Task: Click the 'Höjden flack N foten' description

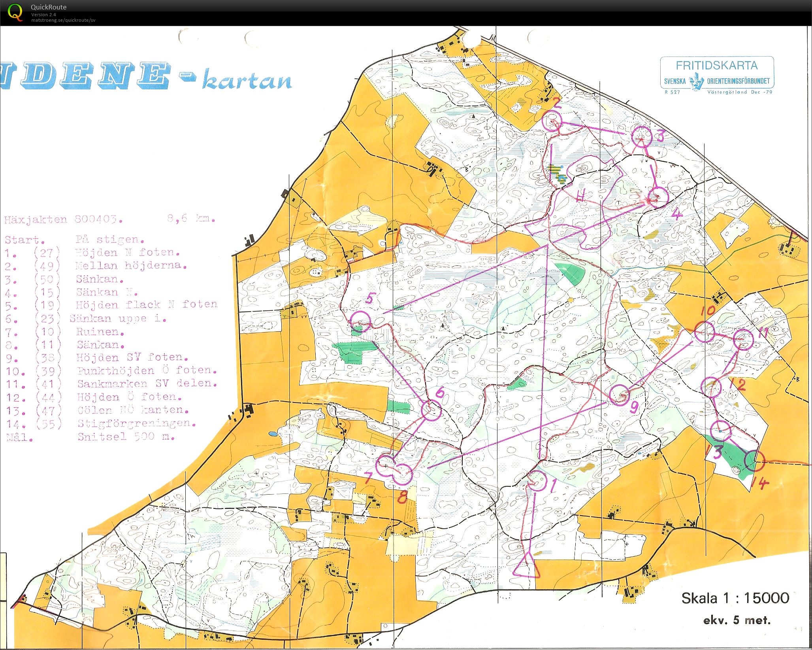Action: (x=147, y=304)
